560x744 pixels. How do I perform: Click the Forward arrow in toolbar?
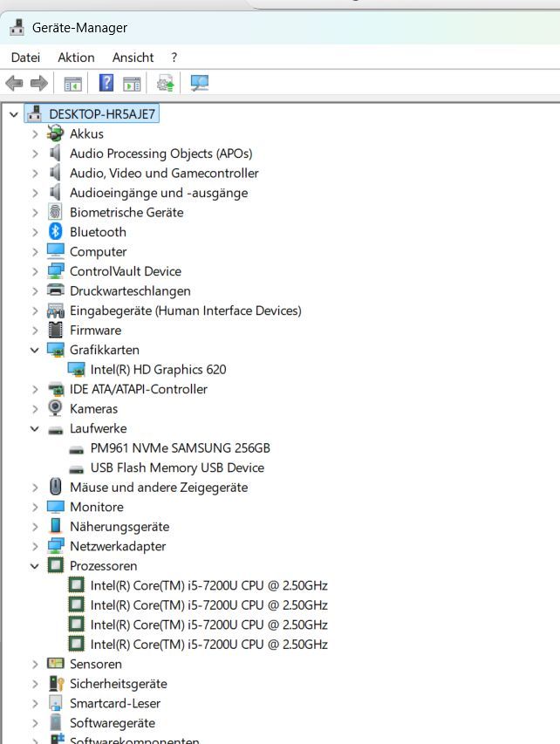tap(38, 84)
